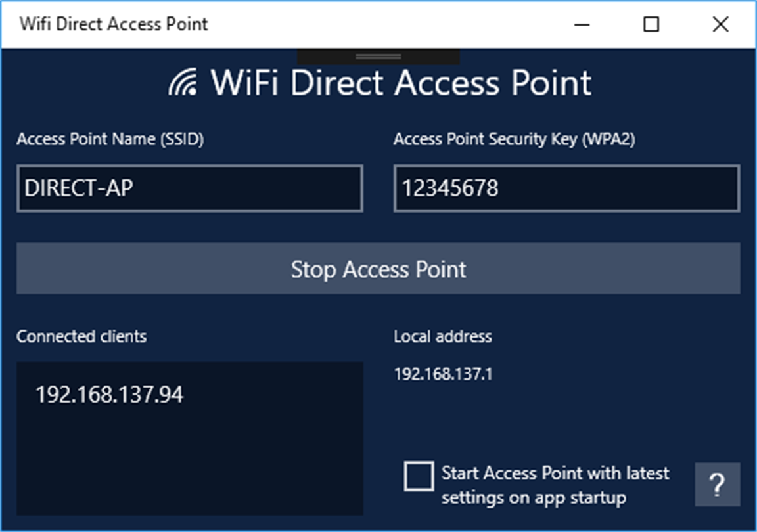Minimize the Wifi Direct Access Point window
This screenshot has height=532, width=757.
(582, 24)
